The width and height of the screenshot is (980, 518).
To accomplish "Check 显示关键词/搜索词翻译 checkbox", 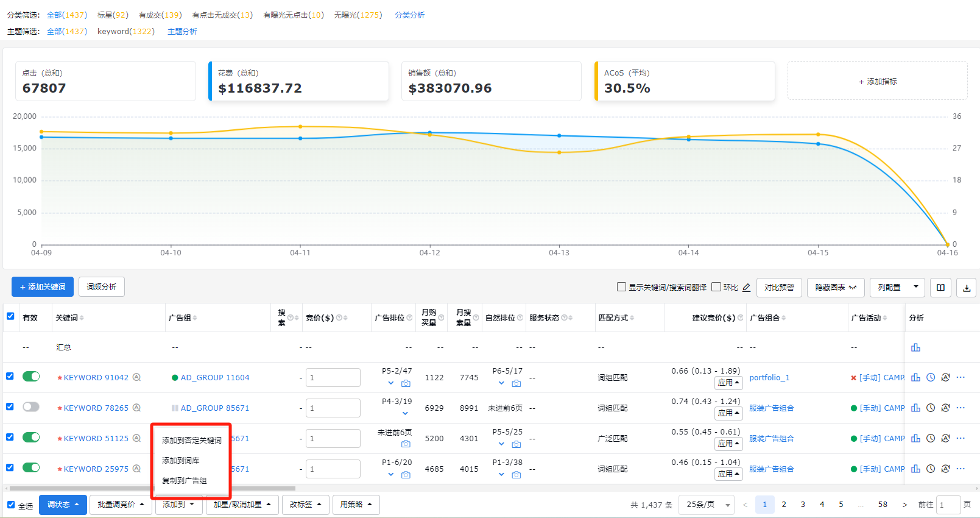I will 621,287.
